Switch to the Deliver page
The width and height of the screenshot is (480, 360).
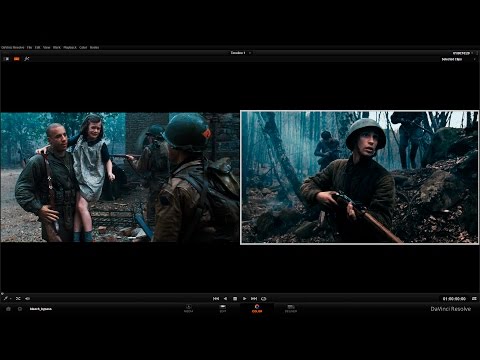pyautogui.click(x=291, y=309)
